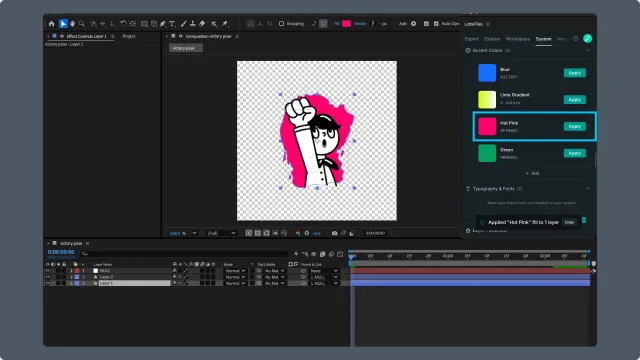Switch to the Export tab in LottieFiles
This screenshot has height=360, width=640.
(x=471, y=39)
